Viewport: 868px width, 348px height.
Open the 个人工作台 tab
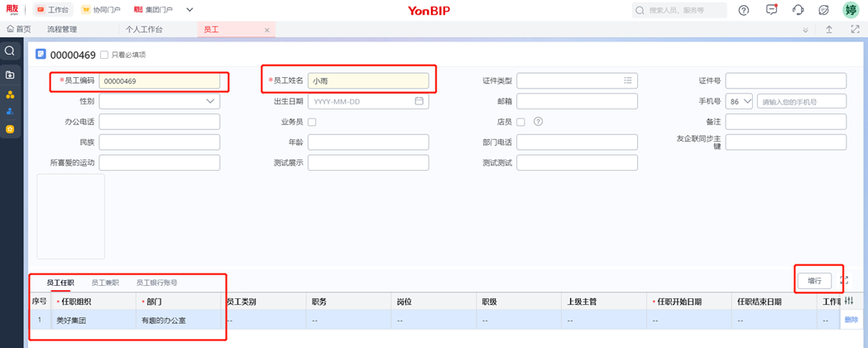pos(144,30)
